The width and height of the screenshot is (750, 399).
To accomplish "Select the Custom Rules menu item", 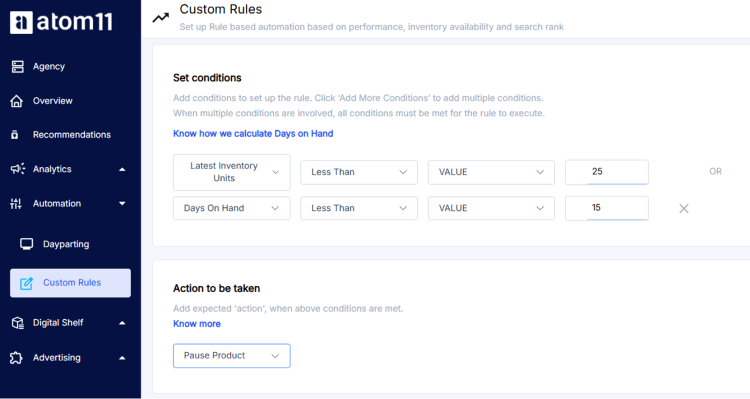I will pos(70,283).
